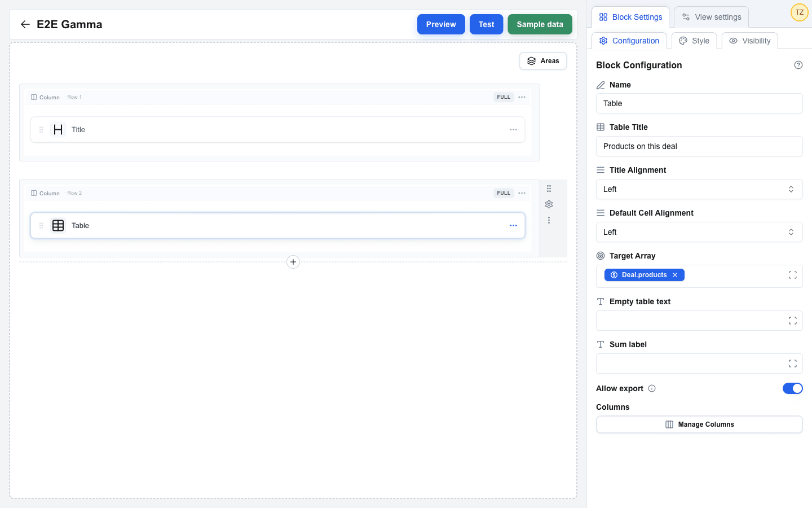The height and width of the screenshot is (508, 812).
Task: Click the Allow export info icon
Action: point(652,388)
